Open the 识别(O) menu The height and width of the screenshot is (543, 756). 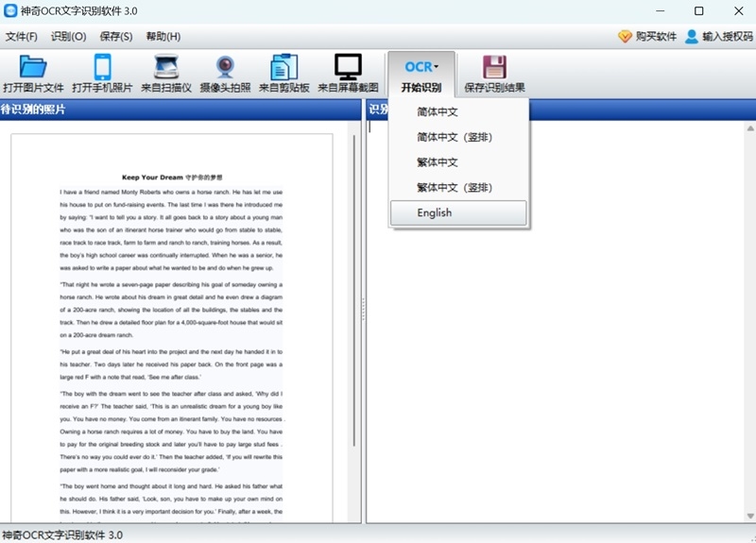68,37
